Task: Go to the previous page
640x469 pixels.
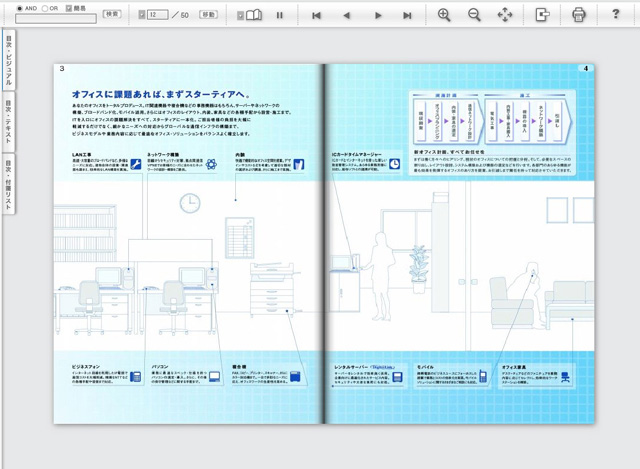Action: coord(347,15)
